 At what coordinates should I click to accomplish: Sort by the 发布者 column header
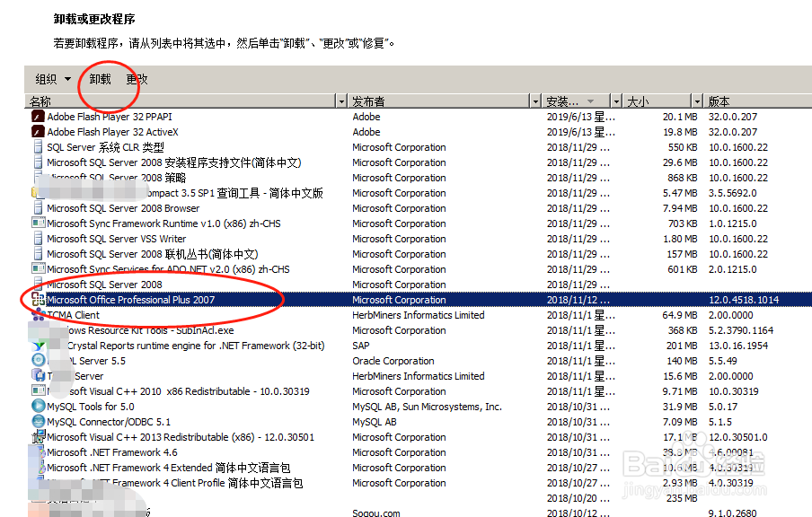click(438, 101)
